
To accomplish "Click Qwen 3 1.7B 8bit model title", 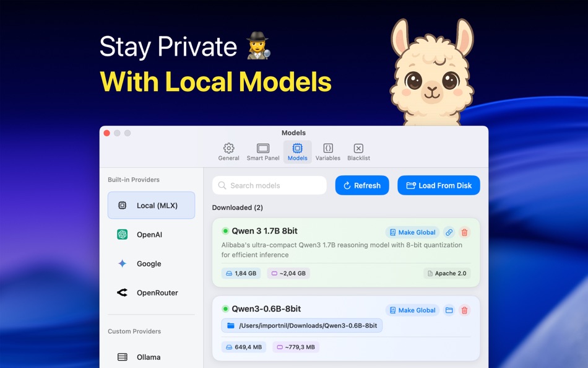I will [264, 231].
